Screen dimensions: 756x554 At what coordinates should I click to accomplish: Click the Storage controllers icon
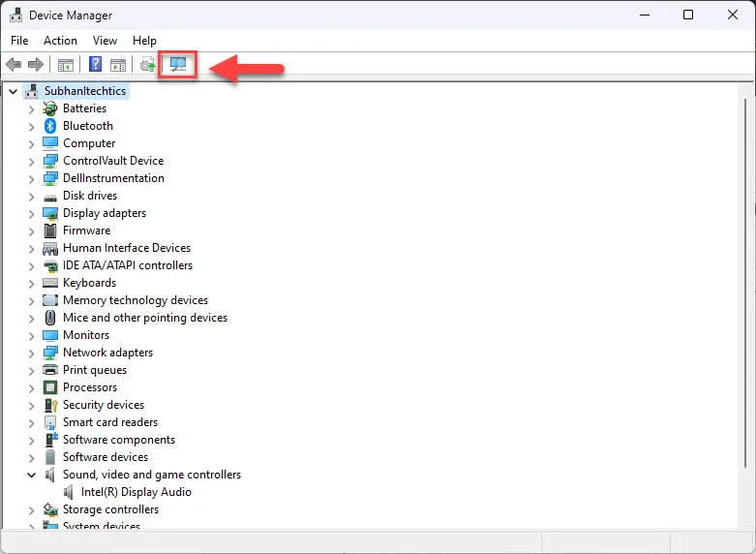click(50, 509)
